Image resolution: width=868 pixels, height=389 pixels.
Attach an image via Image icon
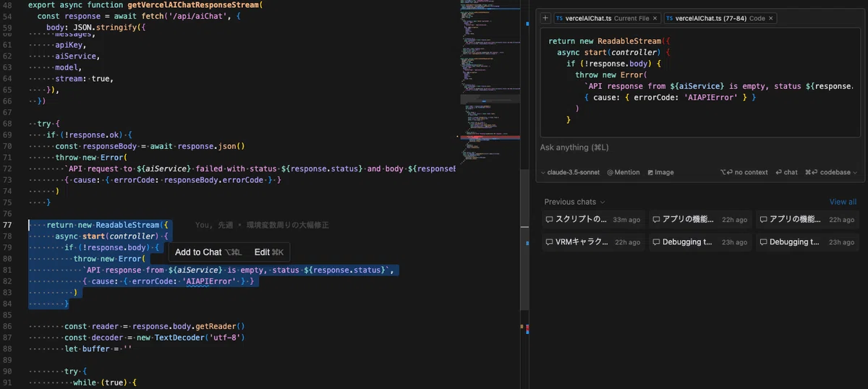point(660,172)
